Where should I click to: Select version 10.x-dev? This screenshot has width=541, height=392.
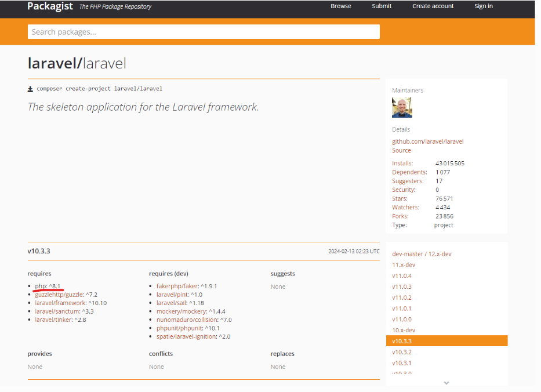[x=404, y=330]
